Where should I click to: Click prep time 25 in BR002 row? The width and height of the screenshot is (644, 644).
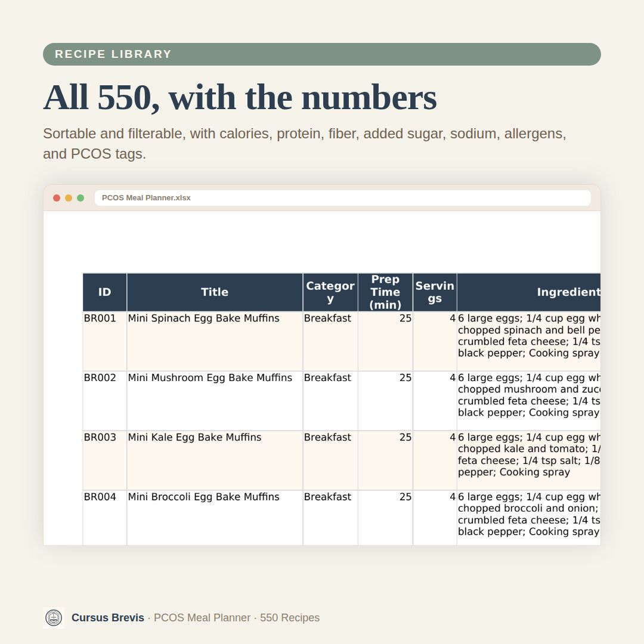click(385, 401)
